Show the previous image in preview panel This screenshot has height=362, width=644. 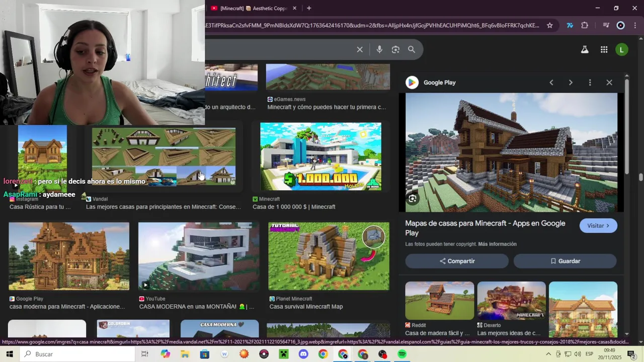(x=551, y=82)
